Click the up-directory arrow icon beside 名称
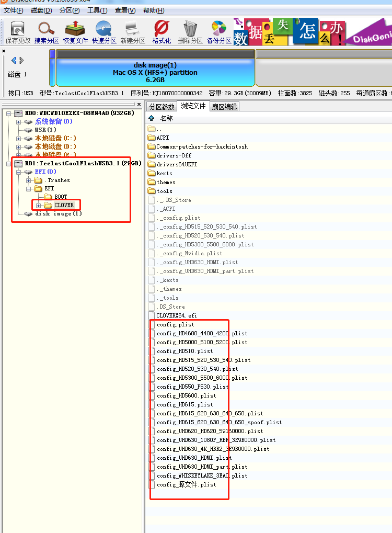The image size is (392, 533). (x=152, y=118)
